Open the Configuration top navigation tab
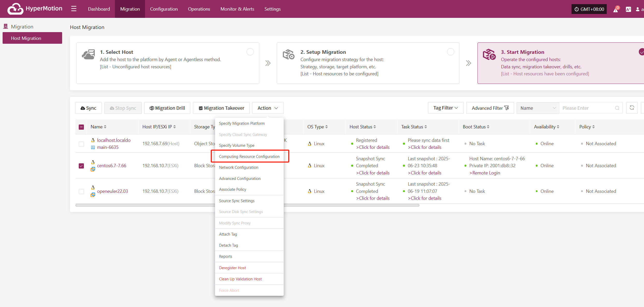 (164, 9)
